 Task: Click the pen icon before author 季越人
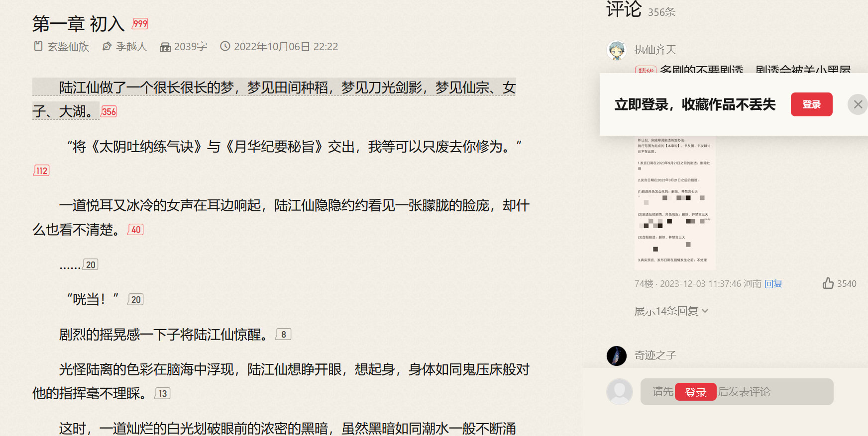pyautogui.click(x=107, y=46)
